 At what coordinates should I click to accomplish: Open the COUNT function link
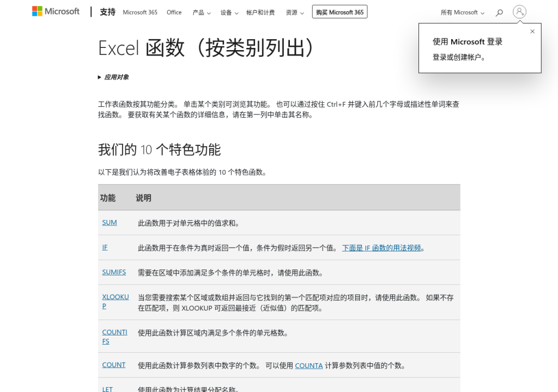click(113, 365)
